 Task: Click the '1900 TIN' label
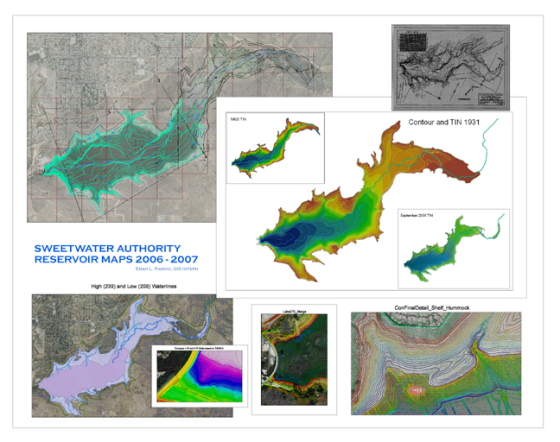tap(238, 119)
